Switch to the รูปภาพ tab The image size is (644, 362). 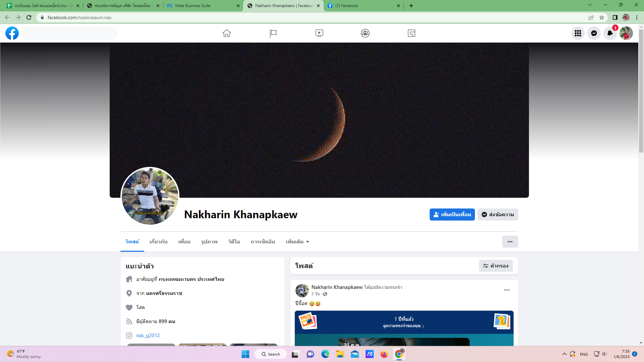point(209,242)
